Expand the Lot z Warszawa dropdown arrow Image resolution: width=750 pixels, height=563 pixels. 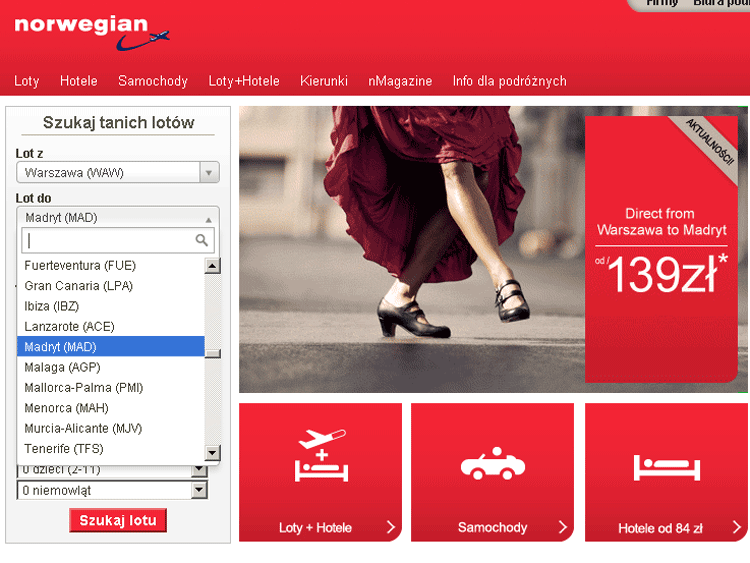pos(209,173)
